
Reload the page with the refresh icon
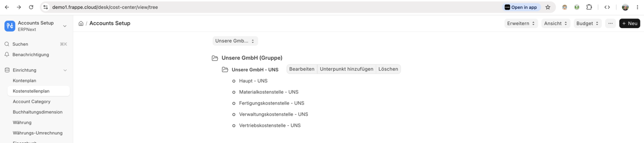tap(31, 7)
